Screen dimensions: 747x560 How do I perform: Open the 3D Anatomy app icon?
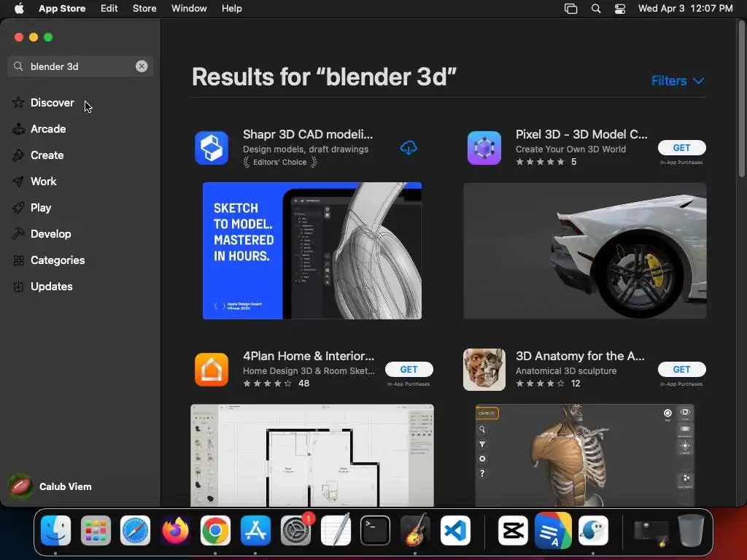pyautogui.click(x=484, y=370)
